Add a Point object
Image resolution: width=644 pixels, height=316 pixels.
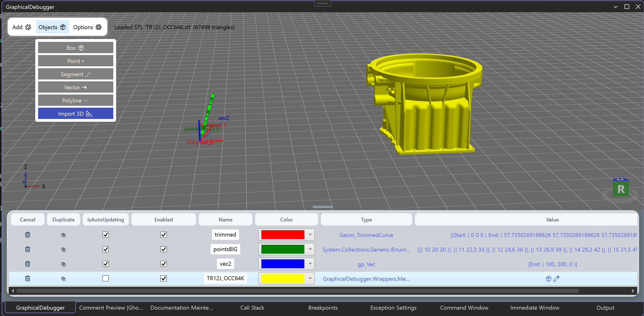tap(75, 61)
